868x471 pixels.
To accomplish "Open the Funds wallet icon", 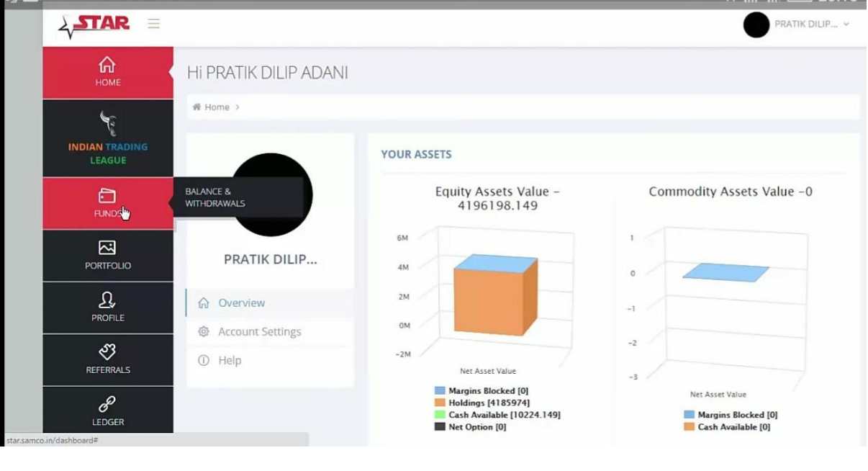I will [x=107, y=196].
